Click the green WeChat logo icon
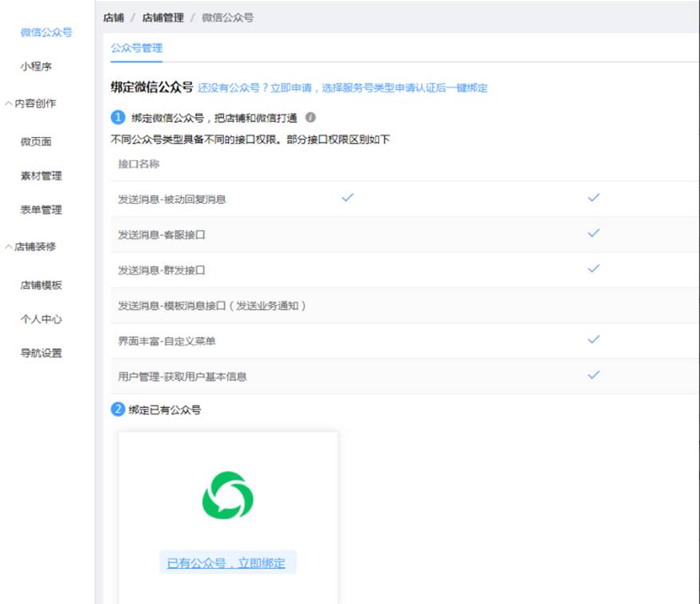The image size is (700, 604). click(228, 495)
